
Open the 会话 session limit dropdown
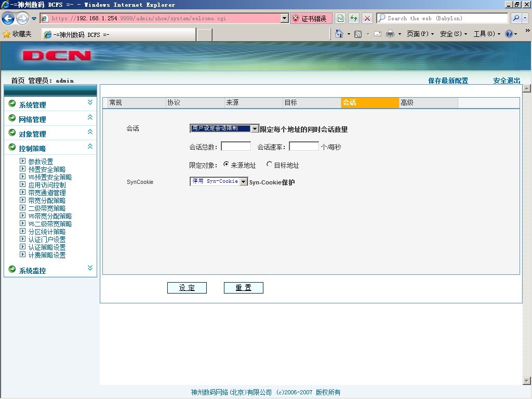click(x=224, y=128)
